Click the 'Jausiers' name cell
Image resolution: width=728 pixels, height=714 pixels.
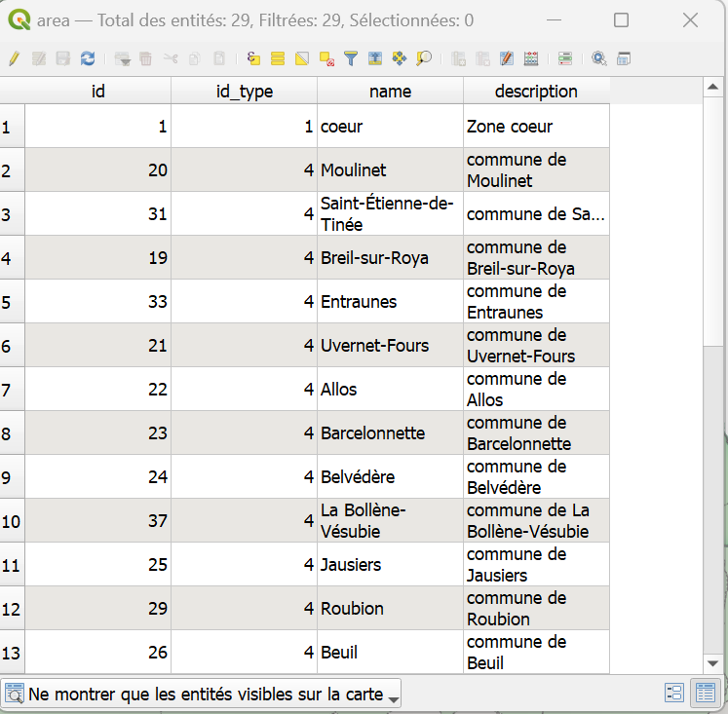click(x=391, y=565)
